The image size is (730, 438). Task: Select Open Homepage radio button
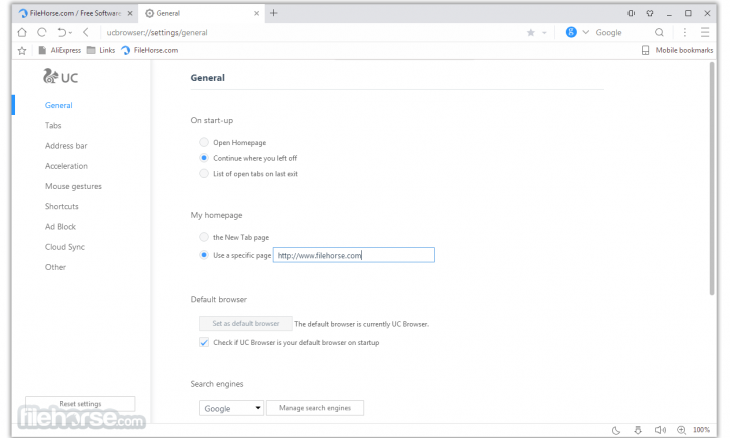click(204, 142)
